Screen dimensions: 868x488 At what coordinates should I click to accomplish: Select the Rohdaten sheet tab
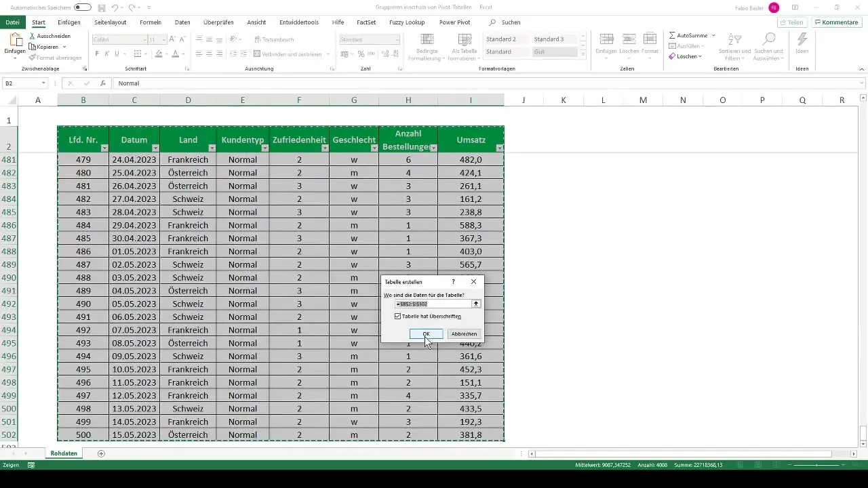tap(64, 453)
